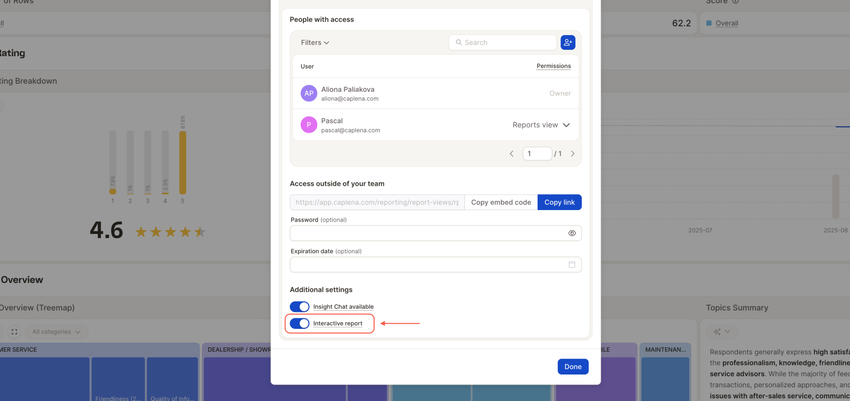This screenshot has height=401, width=850.
Task: Expand the Filters dropdown
Action: coord(315,43)
